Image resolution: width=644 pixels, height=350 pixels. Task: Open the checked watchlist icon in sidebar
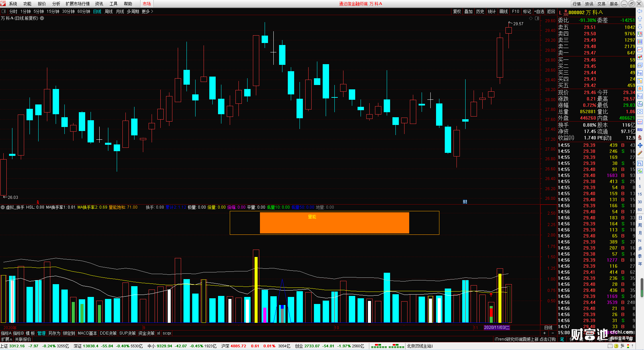pos(640,34)
